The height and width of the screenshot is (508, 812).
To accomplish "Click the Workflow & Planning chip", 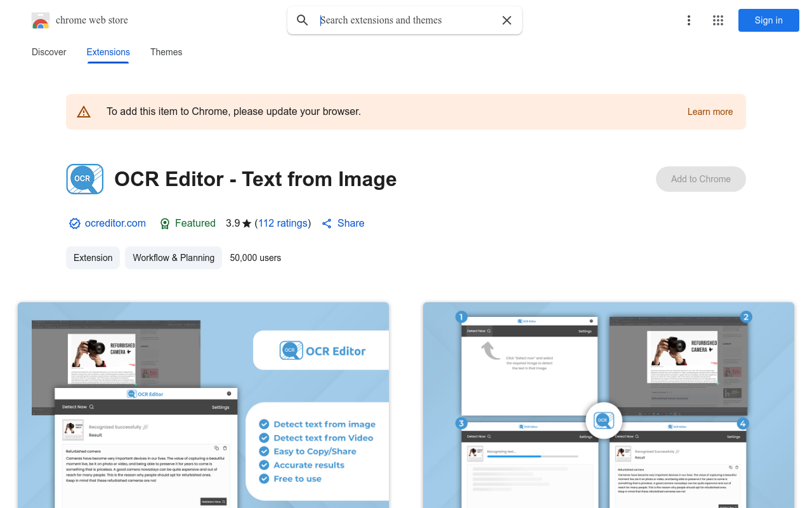I will [x=174, y=258].
